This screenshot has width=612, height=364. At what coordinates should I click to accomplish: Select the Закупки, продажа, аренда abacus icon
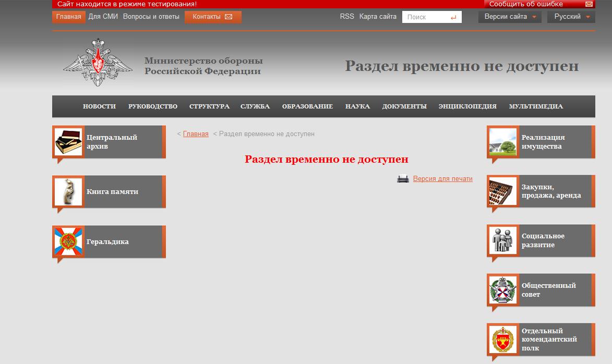(x=503, y=191)
